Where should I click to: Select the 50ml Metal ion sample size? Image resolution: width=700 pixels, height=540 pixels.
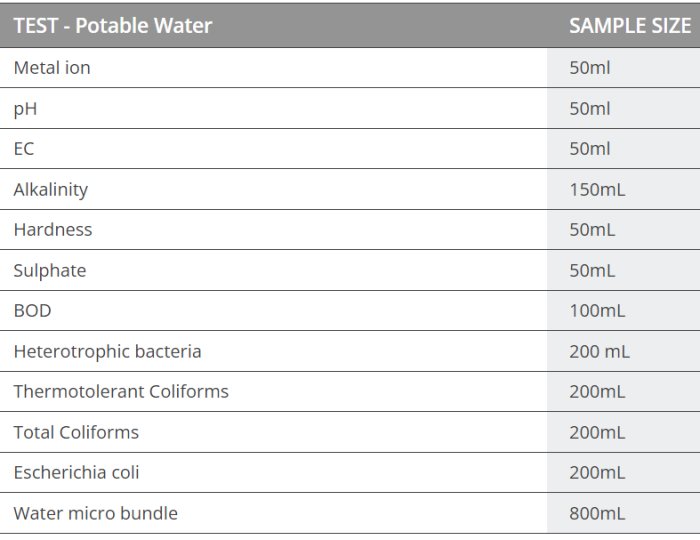[x=589, y=68]
